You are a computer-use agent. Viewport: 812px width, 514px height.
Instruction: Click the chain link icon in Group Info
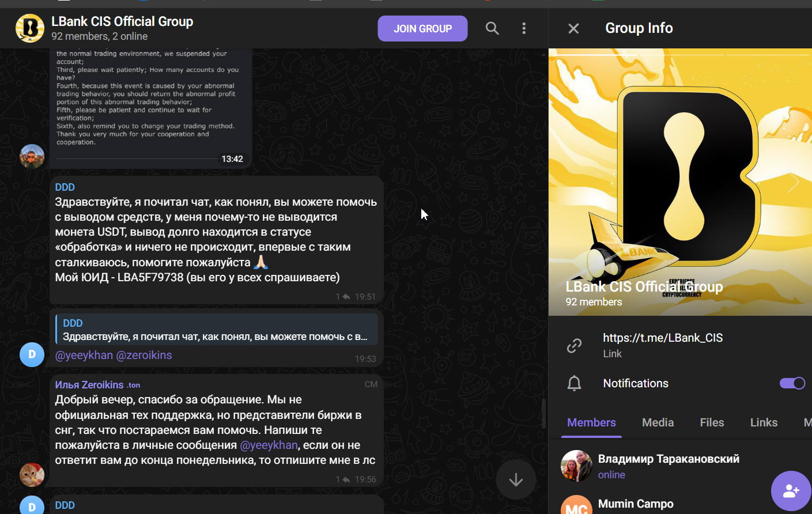tap(574, 345)
